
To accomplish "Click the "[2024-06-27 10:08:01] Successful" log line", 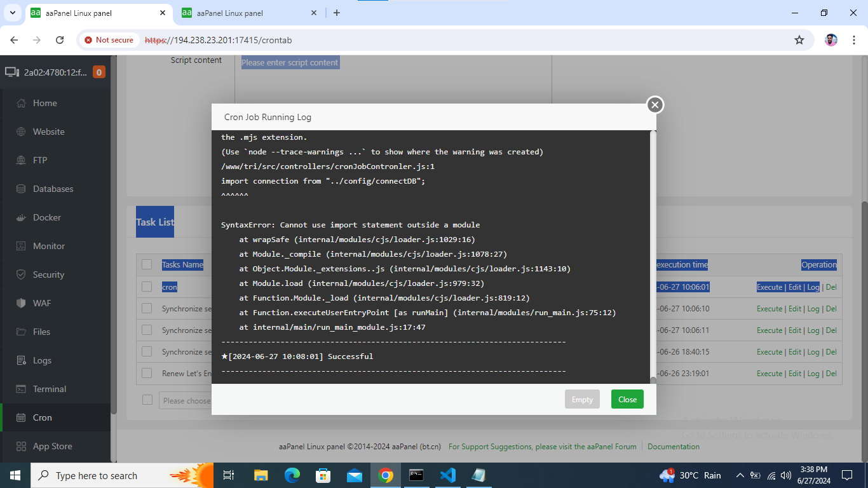I will click(297, 356).
